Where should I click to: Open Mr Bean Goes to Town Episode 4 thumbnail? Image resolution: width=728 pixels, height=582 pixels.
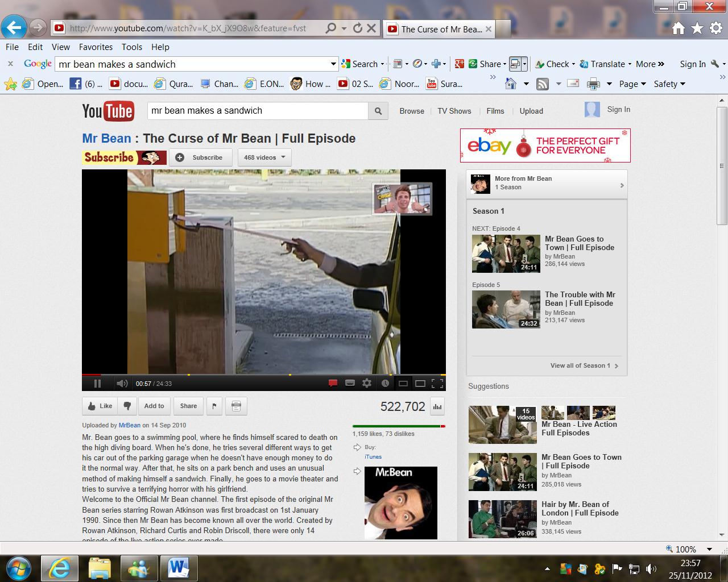[x=506, y=253]
